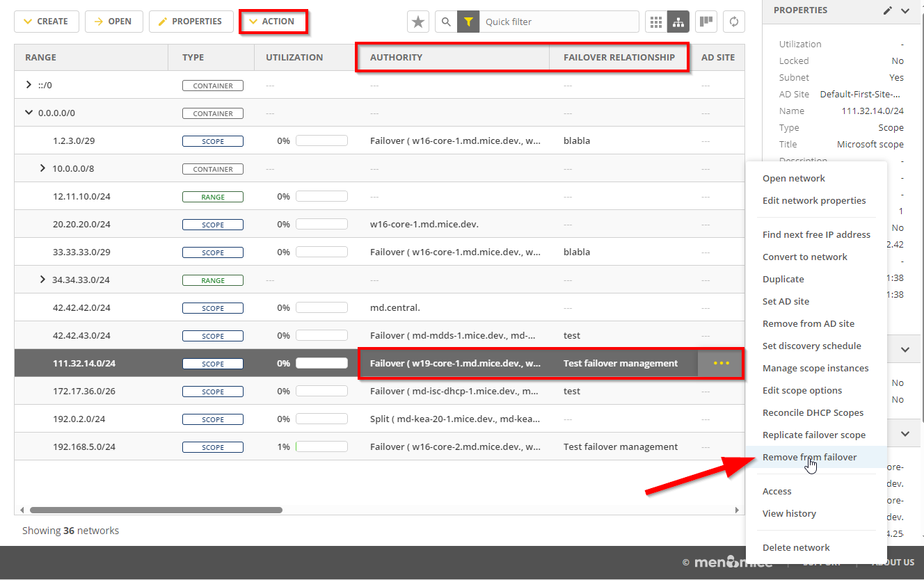
Task: Select Remove from failover menu item
Action: (x=809, y=457)
